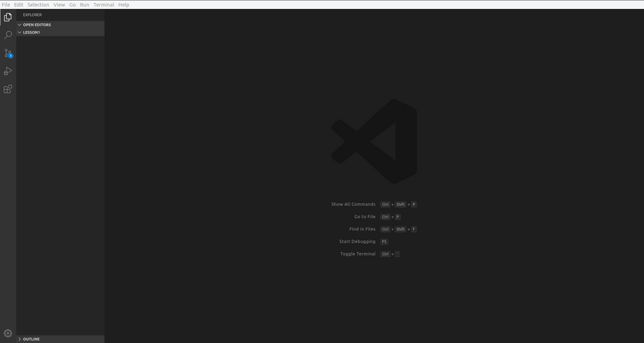The width and height of the screenshot is (644, 343).
Task: Collapse the LESSON1 folder section
Action: (61, 32)
